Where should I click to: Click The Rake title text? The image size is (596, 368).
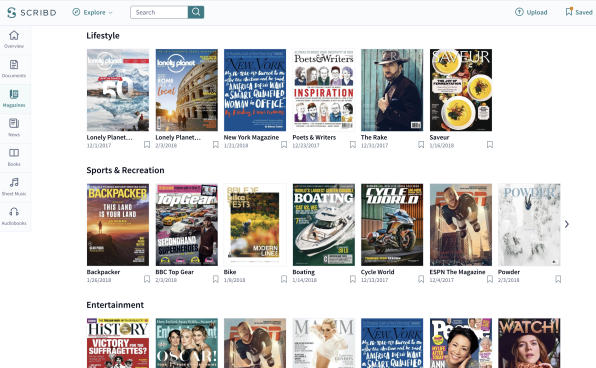(374, 137)
